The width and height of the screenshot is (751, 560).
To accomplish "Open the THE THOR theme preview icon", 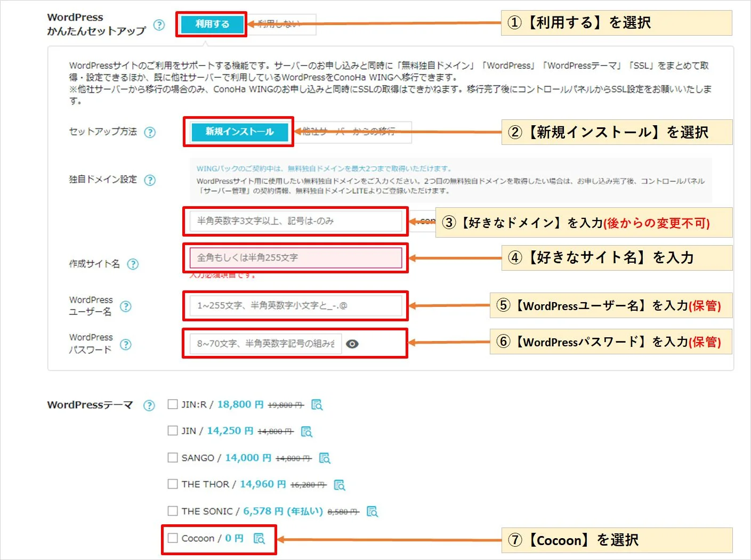I will [x=339, y=485].
